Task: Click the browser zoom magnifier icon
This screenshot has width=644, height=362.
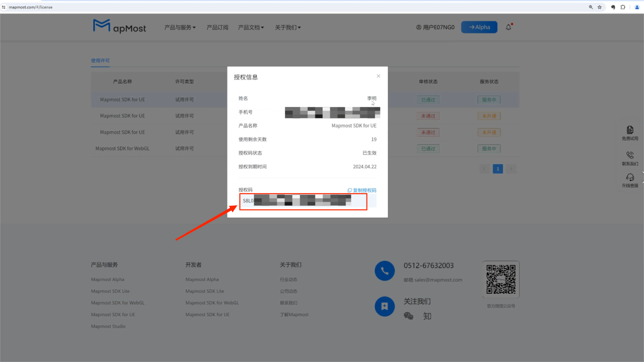Action: [591, 7]
